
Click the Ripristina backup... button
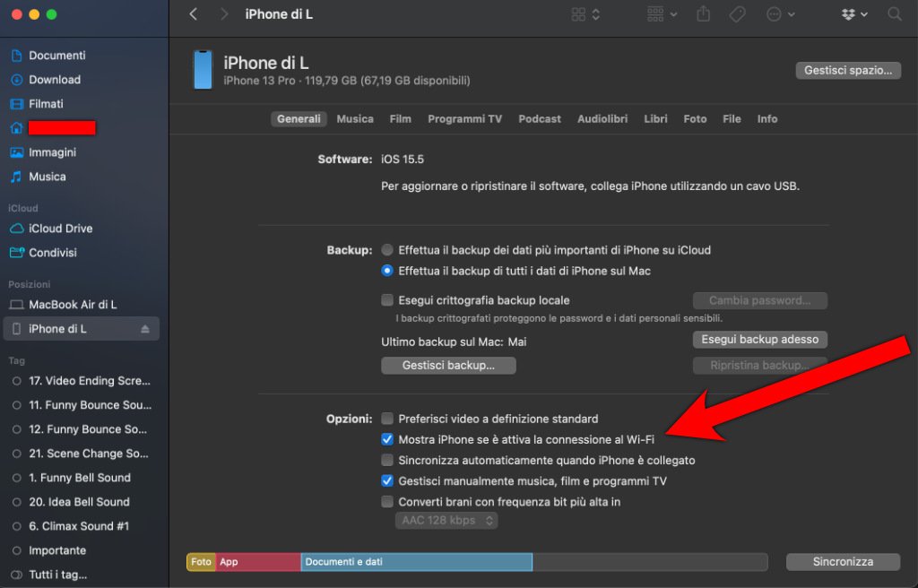coord(760,366)
